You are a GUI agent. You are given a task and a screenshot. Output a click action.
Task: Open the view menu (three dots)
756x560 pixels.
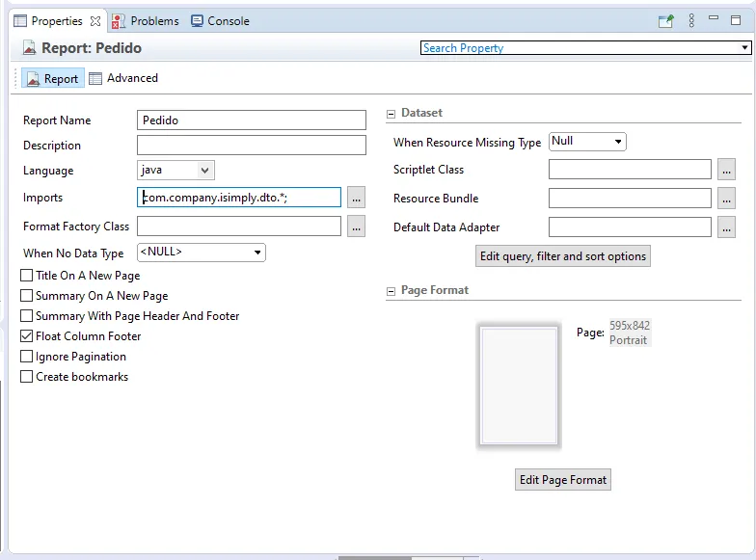point(691,20)
